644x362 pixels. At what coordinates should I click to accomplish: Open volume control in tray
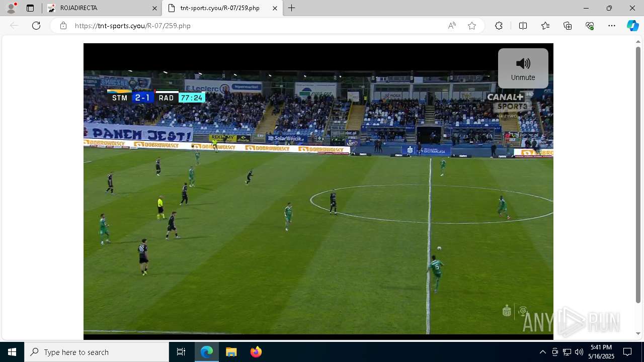click(x=579, y=352)
